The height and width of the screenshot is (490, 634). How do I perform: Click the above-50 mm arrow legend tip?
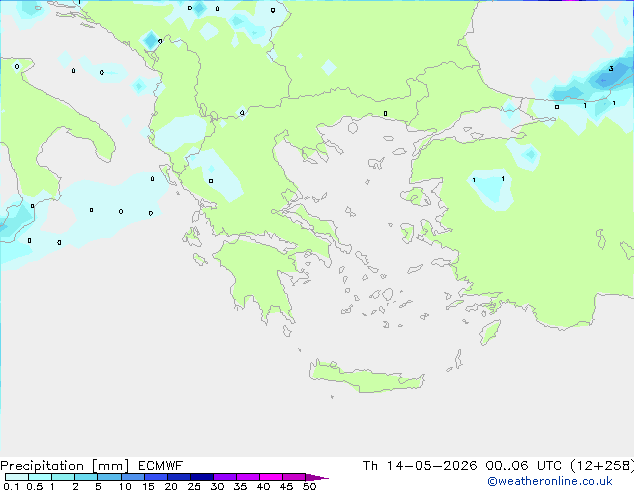point(317,477)
